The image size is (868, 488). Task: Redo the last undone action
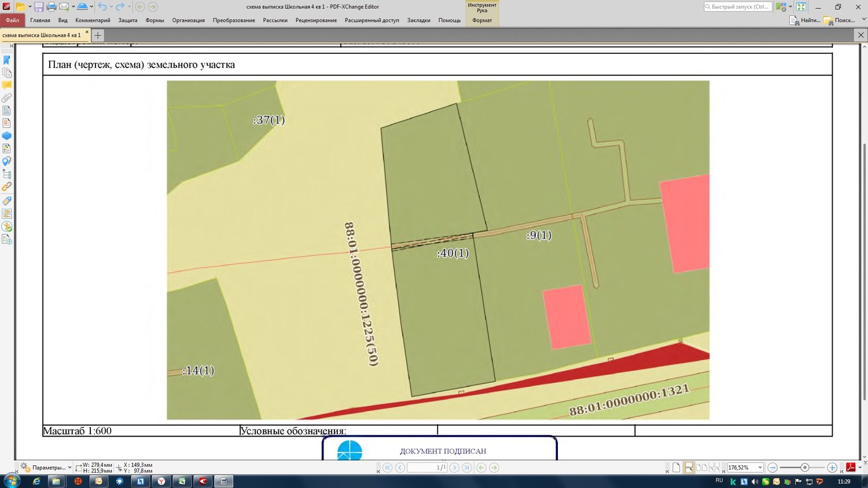pos(120,7)
